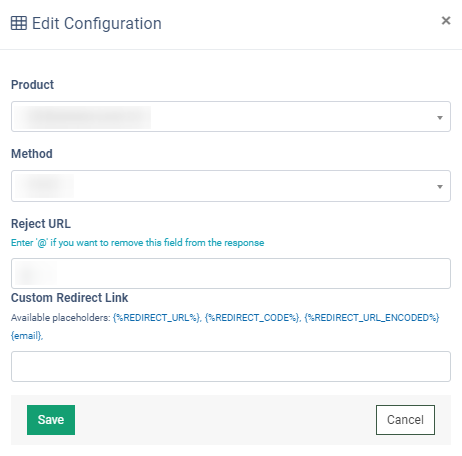Expand the Product dropdown arrow
Image resolution: width=462 pixels, height=456 pixels.
click(440, 118)
